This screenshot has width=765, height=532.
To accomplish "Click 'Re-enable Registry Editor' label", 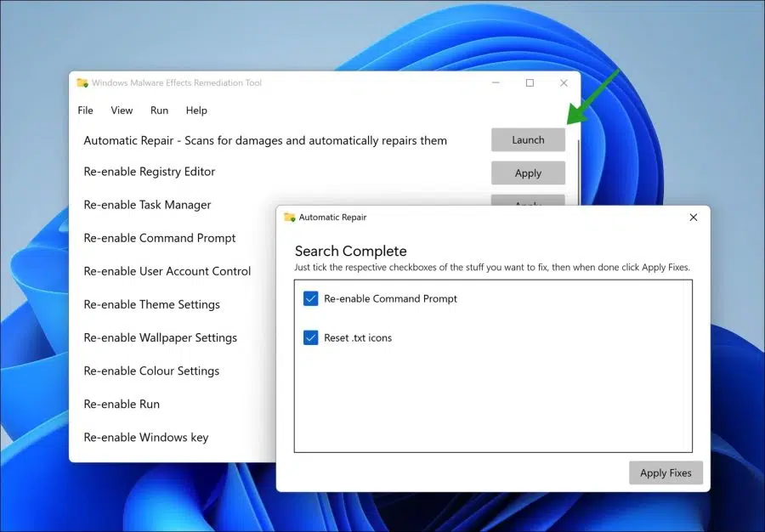I will 150,172.
